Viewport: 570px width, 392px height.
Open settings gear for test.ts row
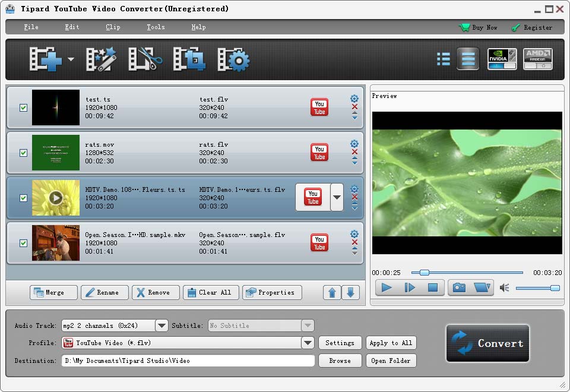coord(354,99)
